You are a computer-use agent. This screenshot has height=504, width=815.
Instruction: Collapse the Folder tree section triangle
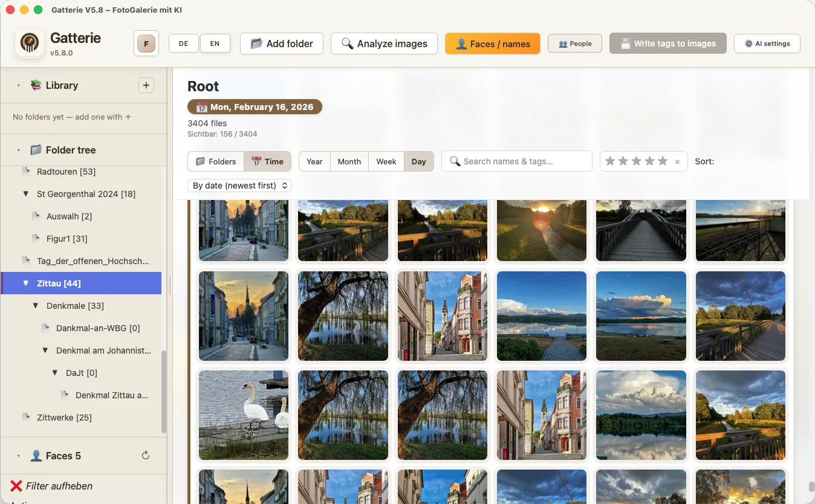tap(19, 150)
